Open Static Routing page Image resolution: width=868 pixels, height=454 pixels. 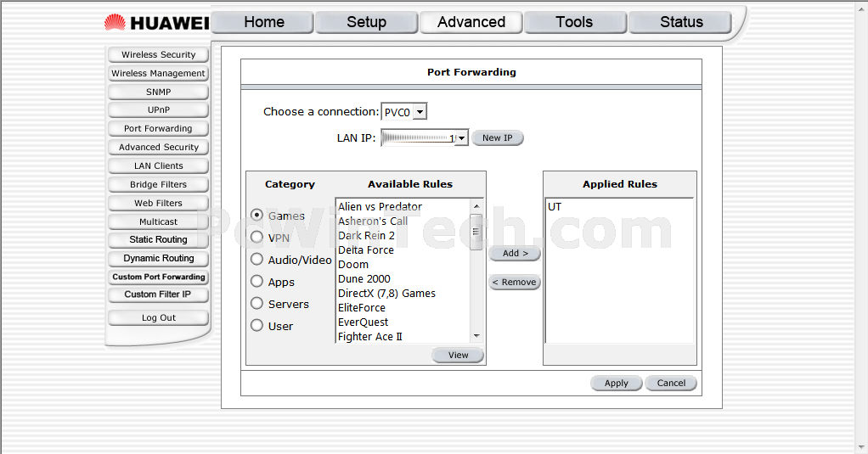(158, 239)
